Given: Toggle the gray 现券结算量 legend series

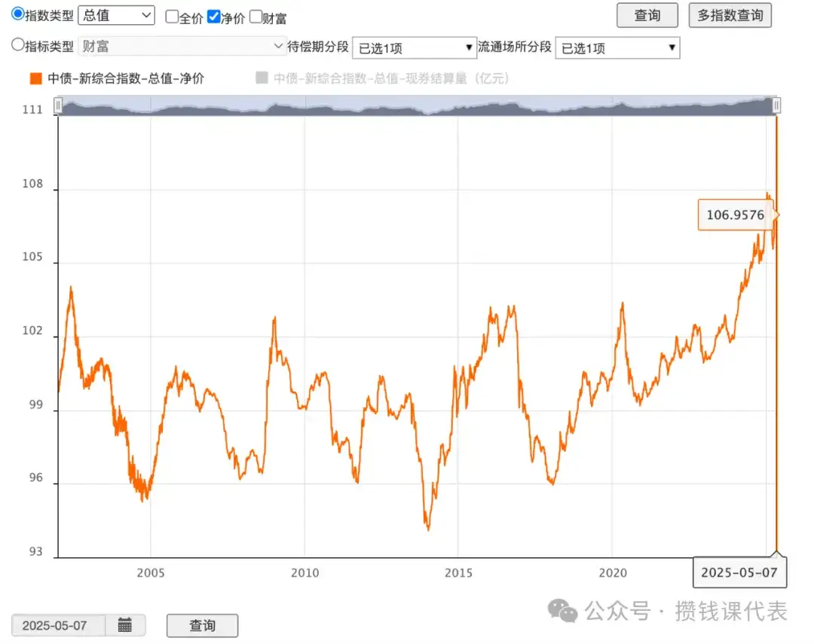Looking at the screenshot, I should tap(262, 78).
